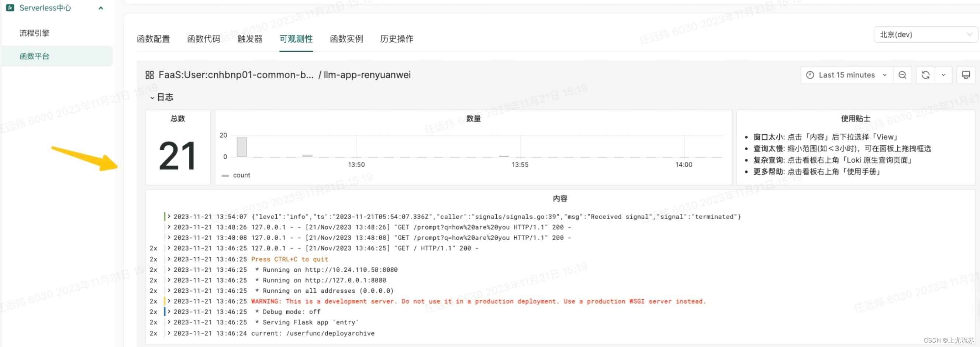This screenshot has width=980, height=347.
Task: Open the FaaS:User:cnhbnp01-common-b... folder link
Action: click(236, 75)
